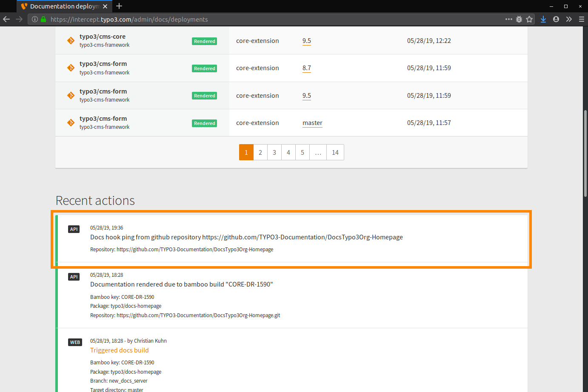588x392 pixels.
Task: Go to pagination page 1
Action: (x=246, y=152)
